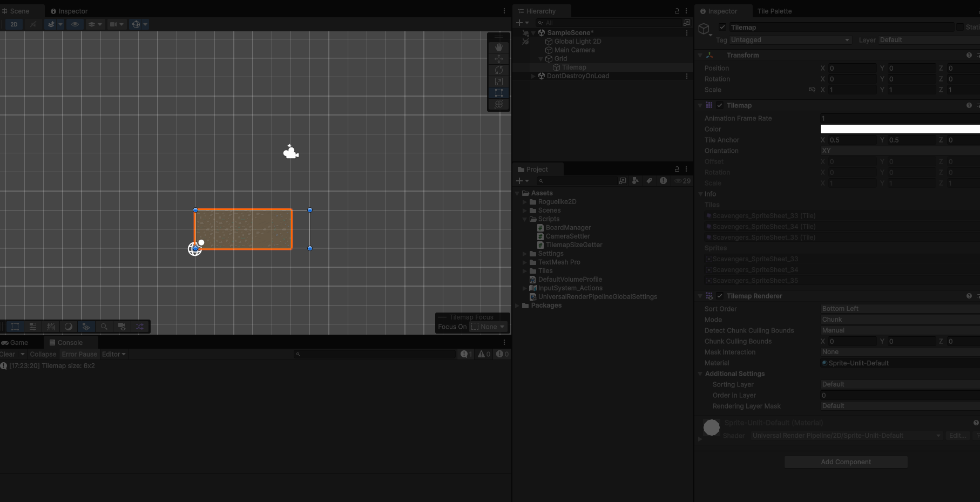Open the Tilemap Color swatch
This screenshot has height=502, width=980.
pyautogui.click(x=899, y=129)
